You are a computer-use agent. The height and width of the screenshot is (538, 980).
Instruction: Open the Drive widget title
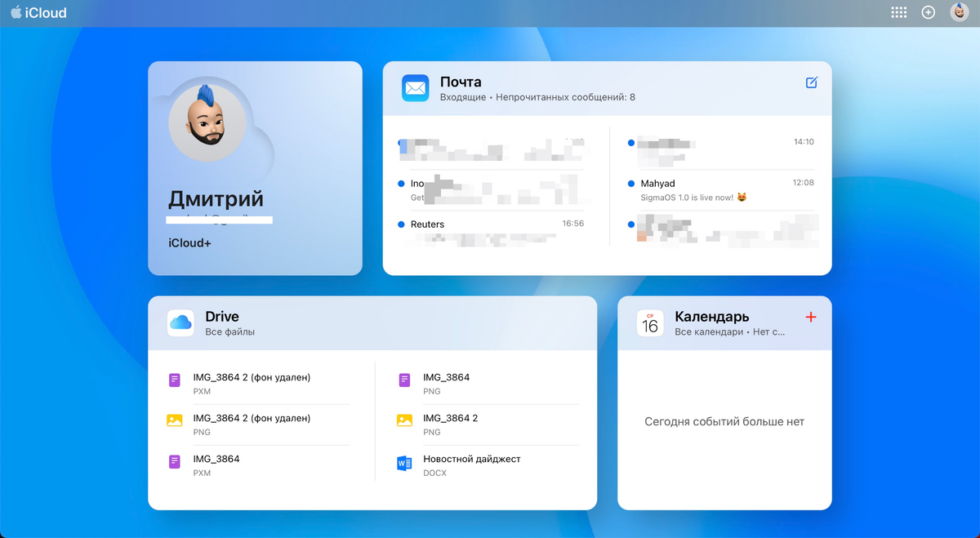coord(222,317)
